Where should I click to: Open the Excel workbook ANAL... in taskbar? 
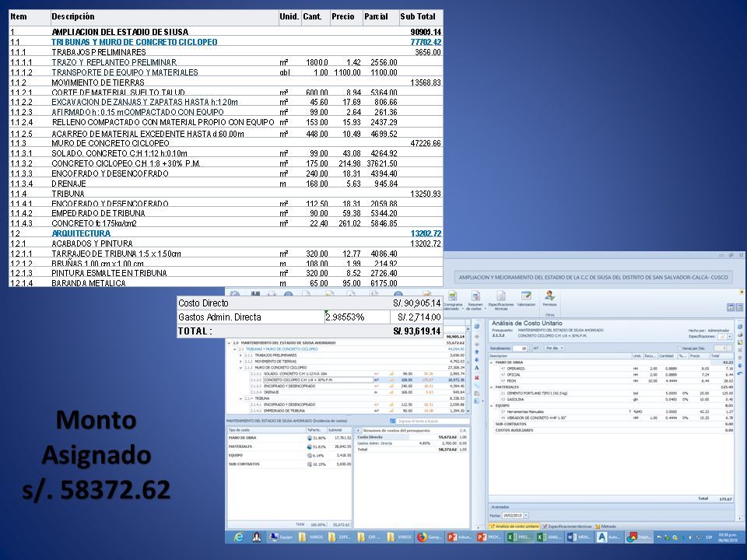click(549, 537)
